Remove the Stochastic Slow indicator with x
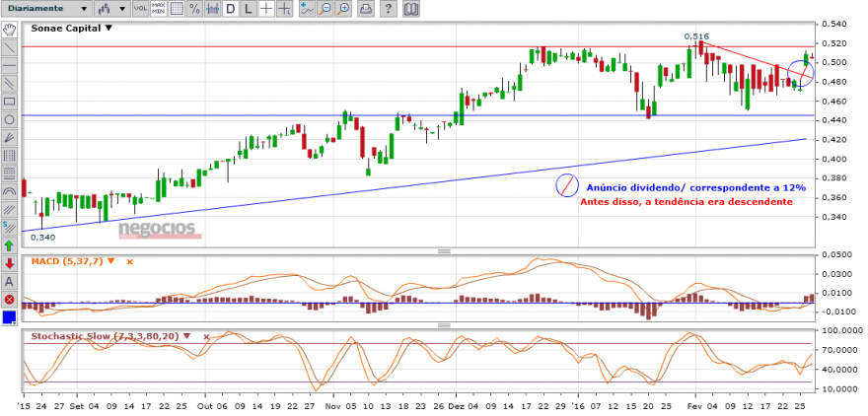This screenshot has height=416, width=868. click(x=206, y=336)
